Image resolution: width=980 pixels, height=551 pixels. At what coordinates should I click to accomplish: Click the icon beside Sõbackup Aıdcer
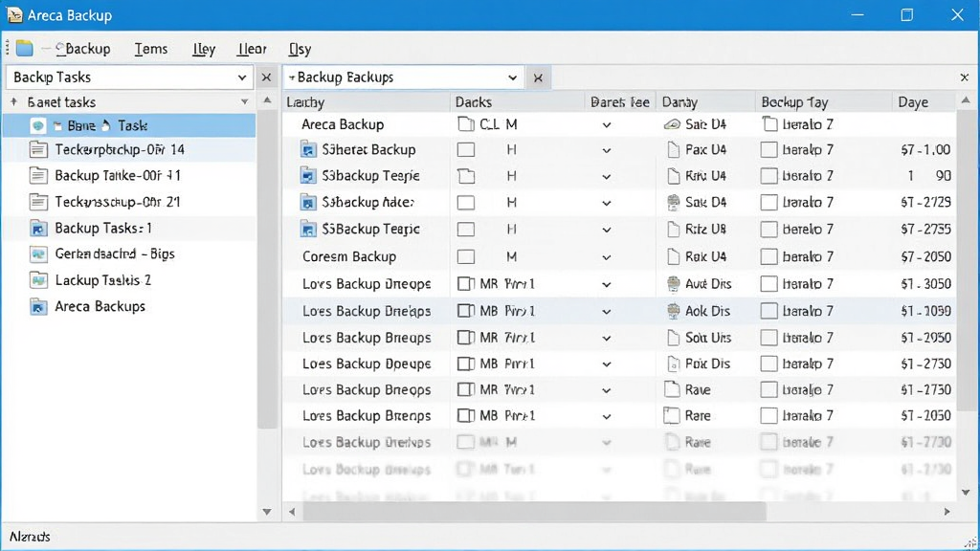(308, 203)
